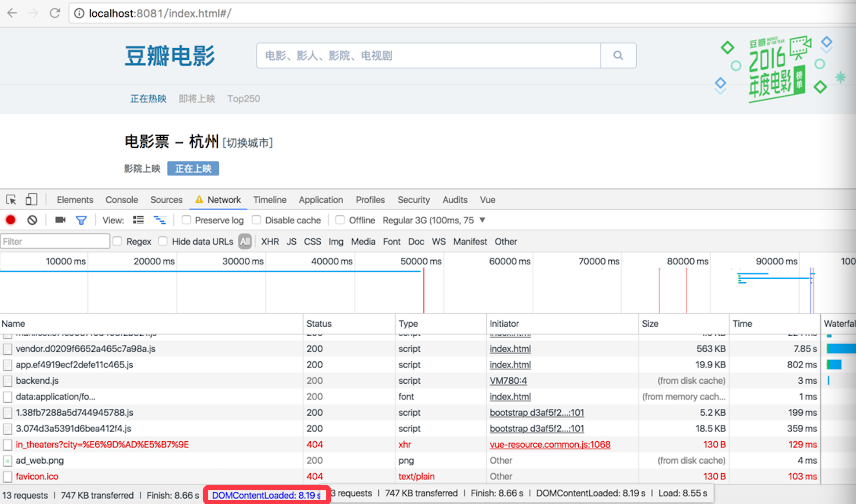Click the Network tab warning icon
Screen dimensions: 856x504
pyautogui.click(x=199, y=199)
